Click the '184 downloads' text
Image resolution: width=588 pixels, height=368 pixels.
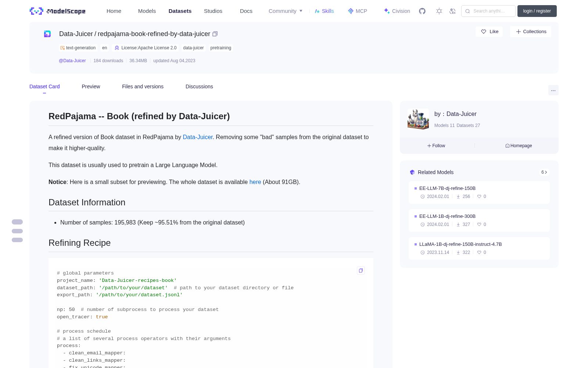(x=108, y=61)
